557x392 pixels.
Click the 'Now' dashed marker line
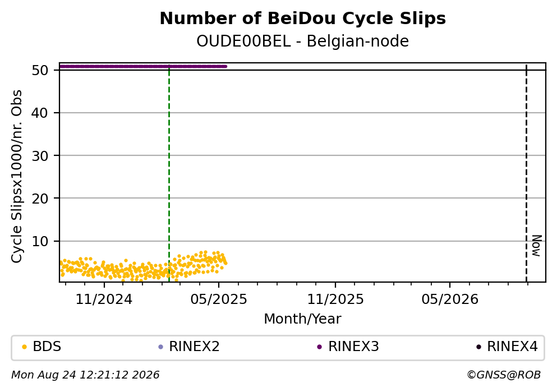click(x=526, y=173)
